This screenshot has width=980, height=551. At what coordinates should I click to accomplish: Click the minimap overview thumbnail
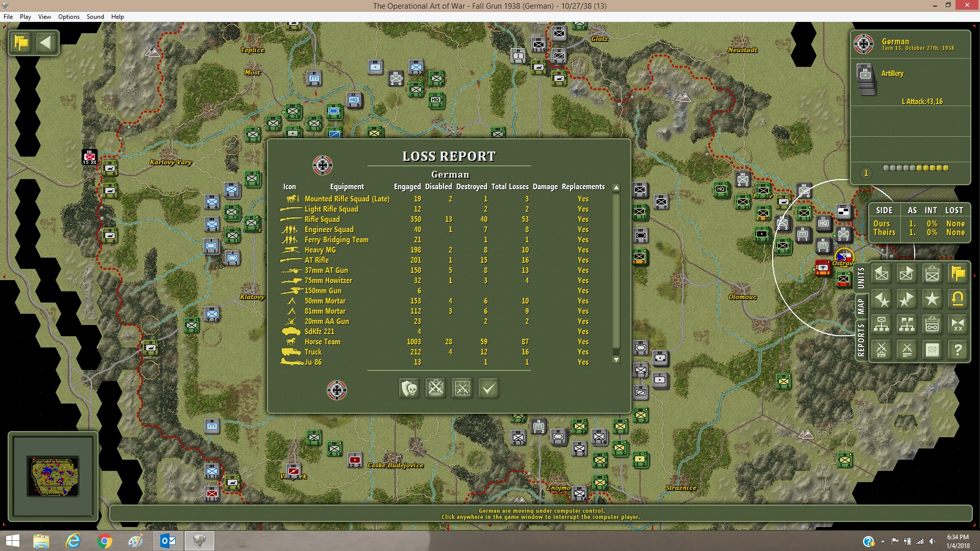pyautogui.click(x=53, y=477)
